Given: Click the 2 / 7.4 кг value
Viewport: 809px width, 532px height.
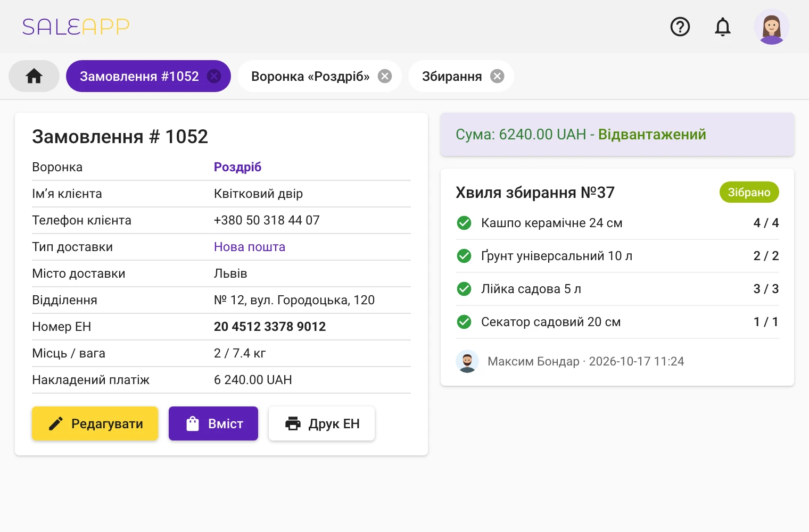Looking at the screenshot, I should coord(240,353).
